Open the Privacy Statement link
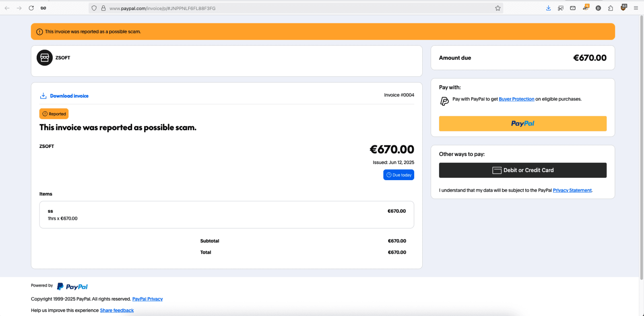The width and height of the screenshot is (644, 316). point(572,190)
